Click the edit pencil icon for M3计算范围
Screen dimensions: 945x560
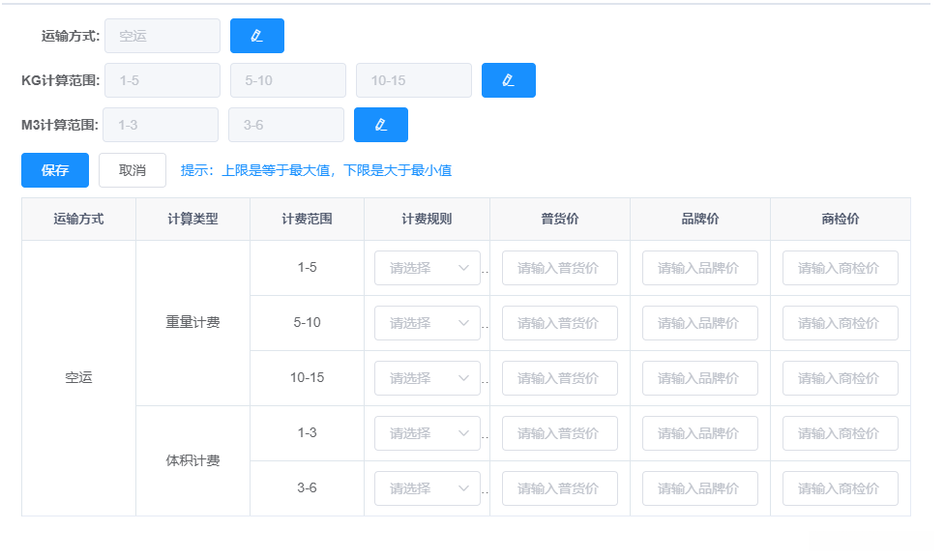(x=380, y=125)
